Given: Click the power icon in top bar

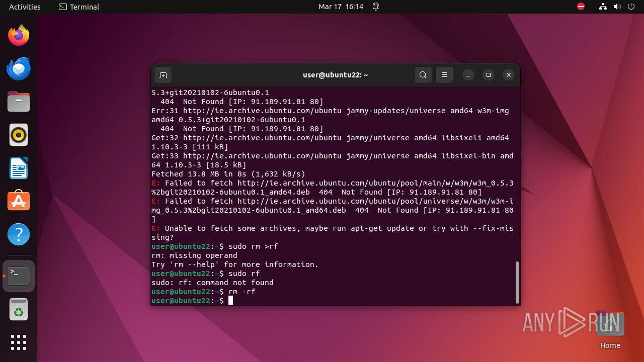Looking at the screenshot, I should 631,7.
